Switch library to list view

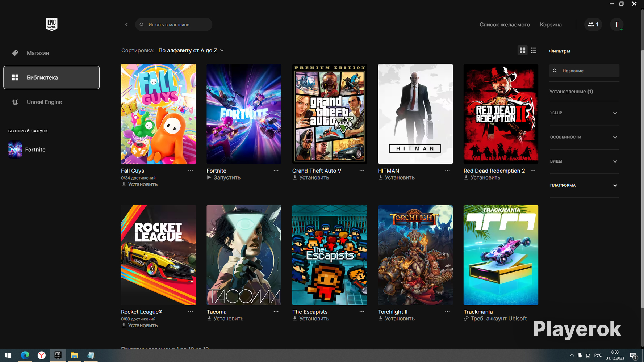click(x=534, y=51)
